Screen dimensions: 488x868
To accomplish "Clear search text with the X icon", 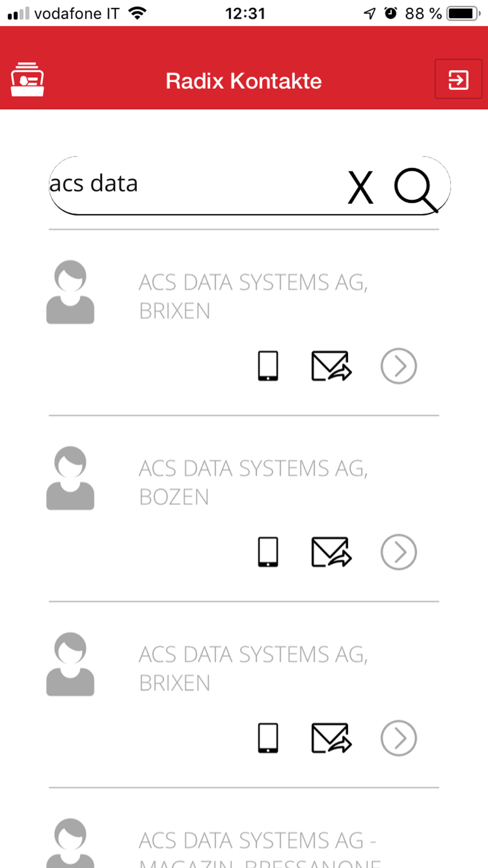I will (361, 187).
